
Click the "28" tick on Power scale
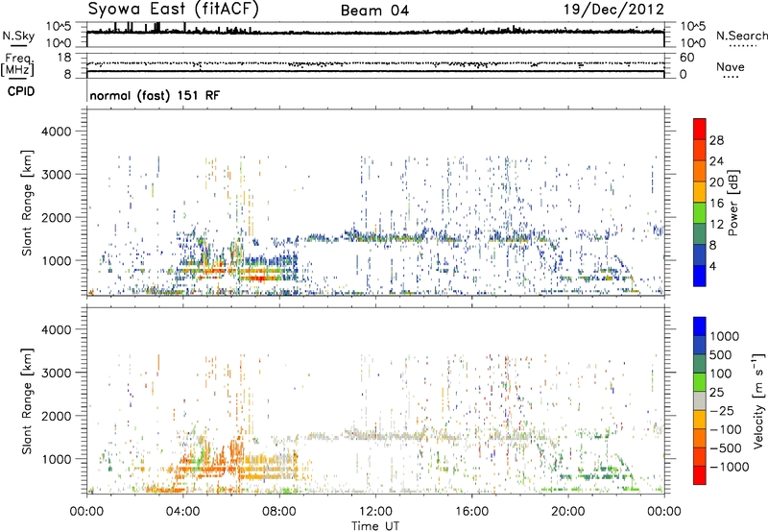(716, 140)
